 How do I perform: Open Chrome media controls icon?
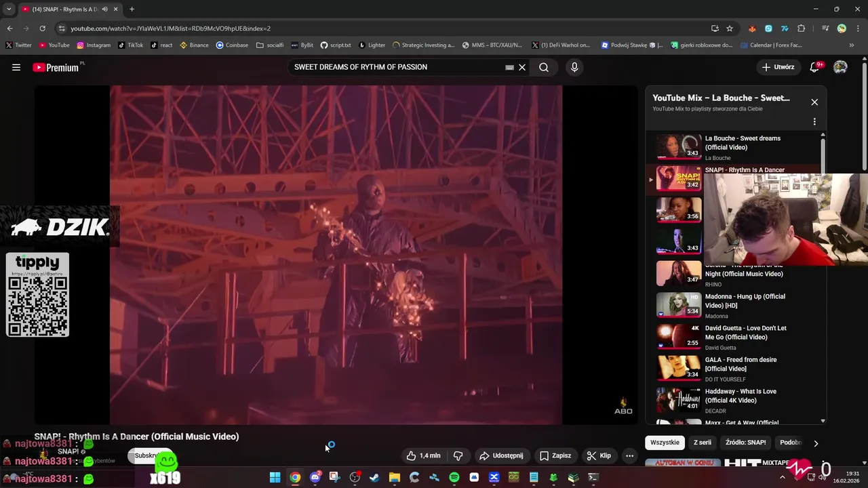(x=825, y=28)
